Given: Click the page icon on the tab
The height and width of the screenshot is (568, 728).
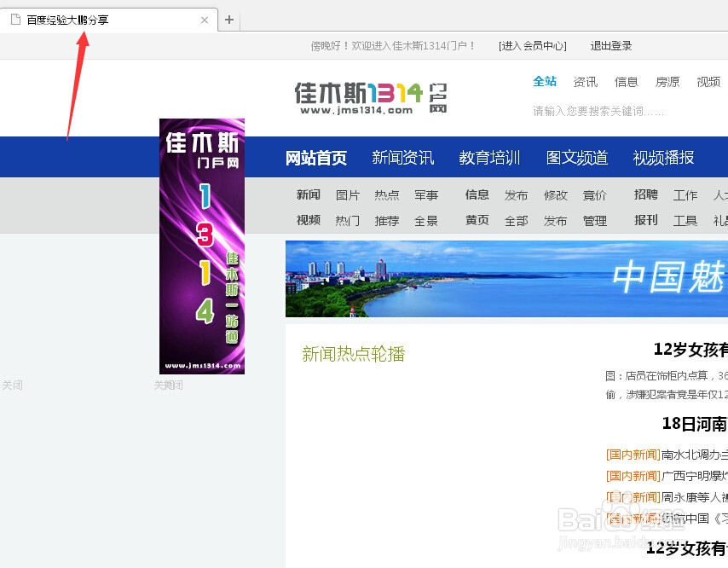Looking at the screenshot, I should pyautogui.click(x=16, y=20).
